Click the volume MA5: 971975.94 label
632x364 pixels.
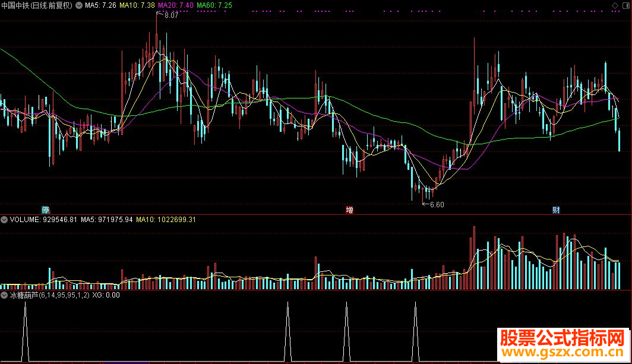point(107,220)
